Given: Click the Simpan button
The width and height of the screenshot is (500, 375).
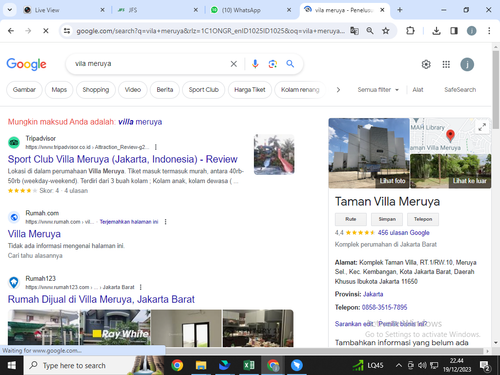Looking at the screenshot, I should (x=387, y=219).
